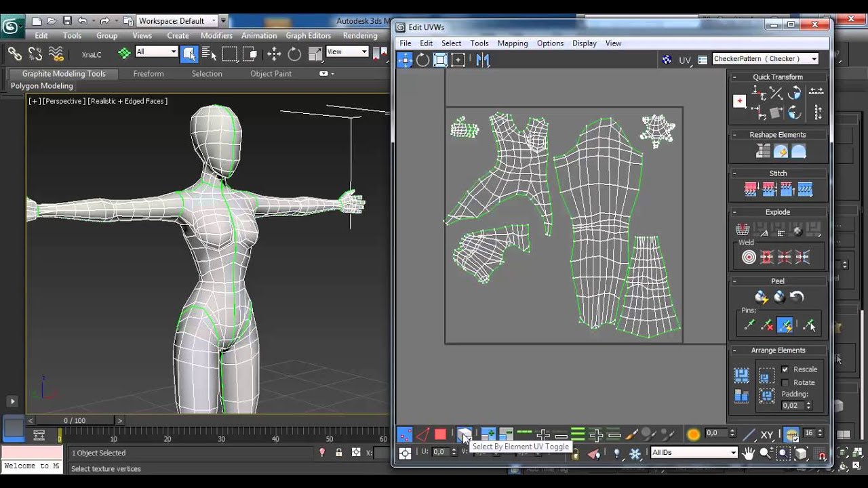Collapse the Stitch rollout
The height and width of the screenshot is (488, 868).
point(734,173)
